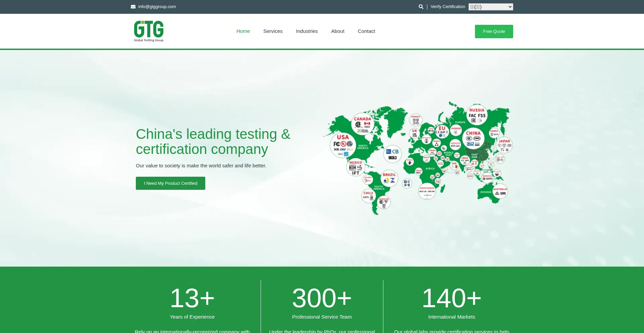
Task: Open the Industries menu
Action: tap(307, 31)
